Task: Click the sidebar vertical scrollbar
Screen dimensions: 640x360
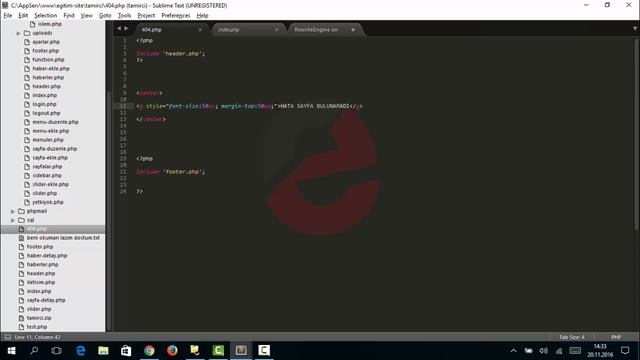Action: (108, 212)
